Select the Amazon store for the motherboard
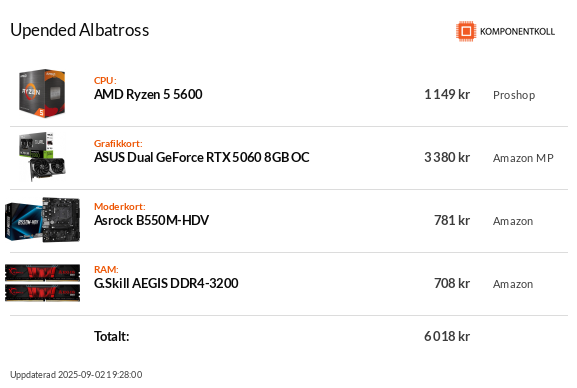Screen dimensions: 577x388 click(x=513, y=221)
